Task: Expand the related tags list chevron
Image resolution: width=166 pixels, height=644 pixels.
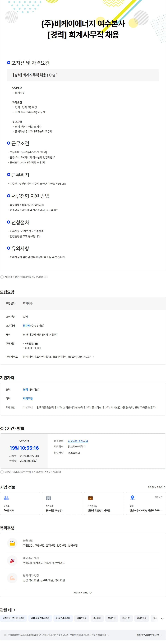Action: (x=162, y=619)
